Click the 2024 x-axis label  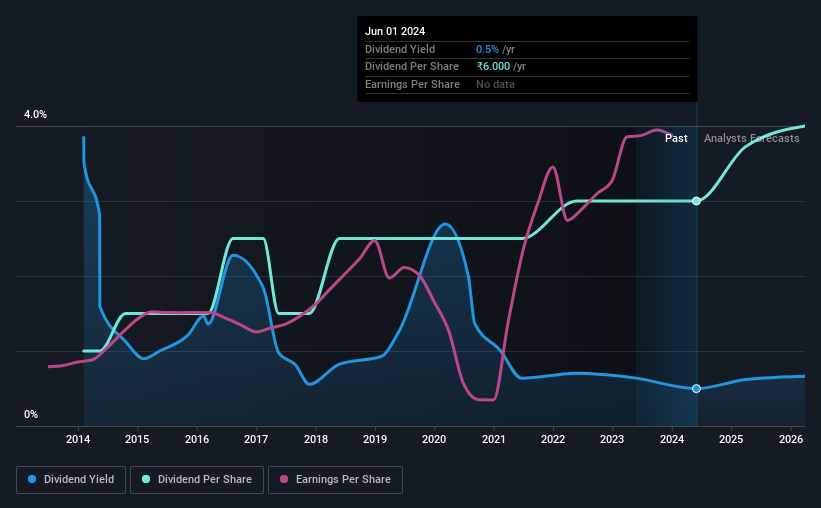(672, 439)
